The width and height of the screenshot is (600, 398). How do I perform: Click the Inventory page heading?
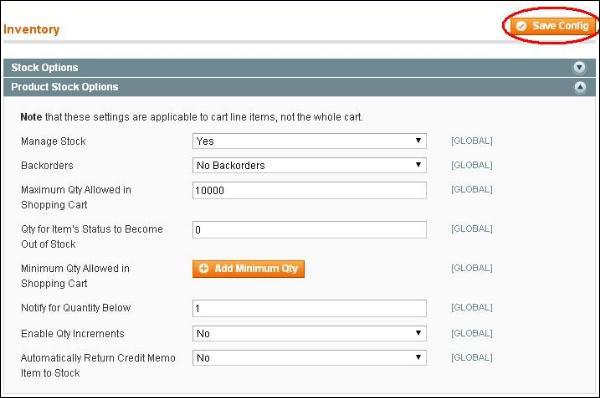click(31, 29)
